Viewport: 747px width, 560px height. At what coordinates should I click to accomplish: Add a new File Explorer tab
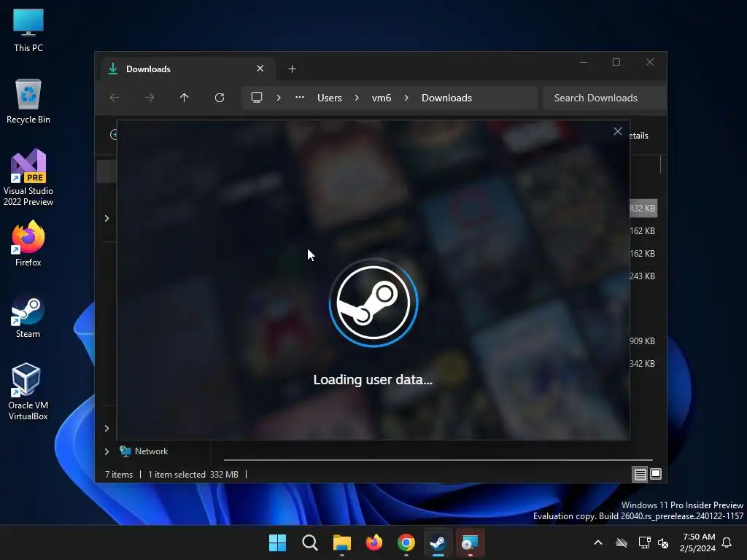click(x=292, y=69)
